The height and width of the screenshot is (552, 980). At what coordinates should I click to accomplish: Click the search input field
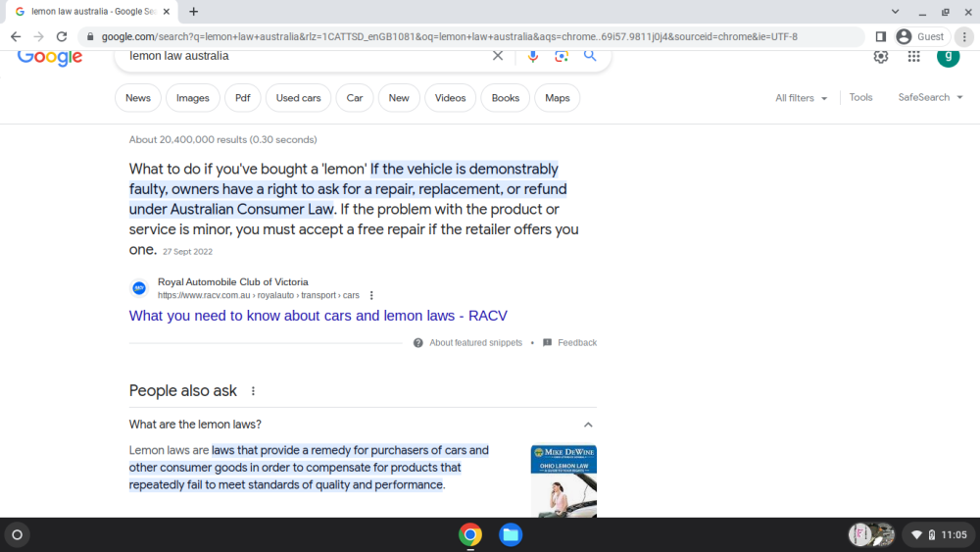pos(306,56)
